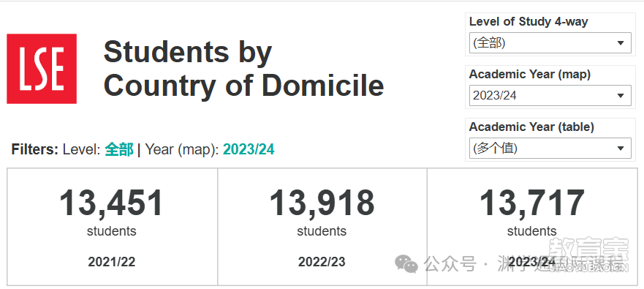Click the red LSE logo
644x289 pixels.
42,69
